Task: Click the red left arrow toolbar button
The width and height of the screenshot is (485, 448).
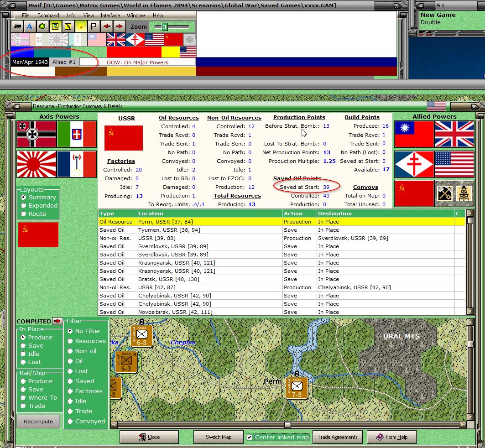Action: point(107,26)
